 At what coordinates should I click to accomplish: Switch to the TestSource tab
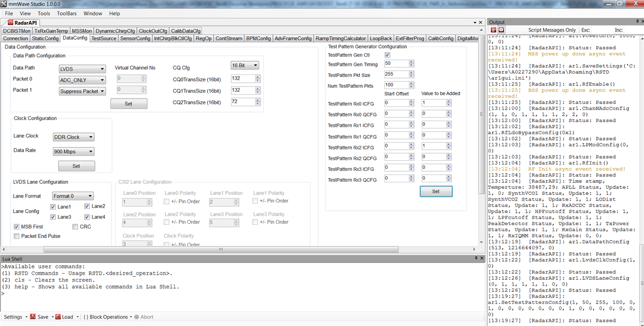pos(104,38)
